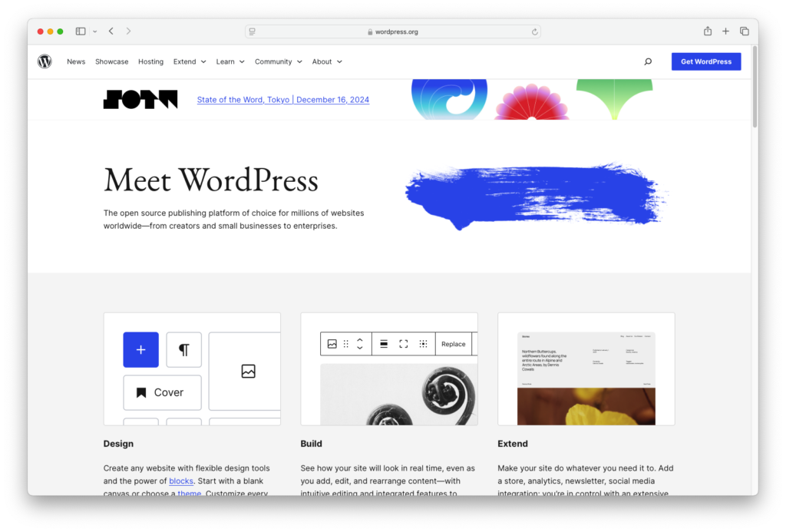Click the blue block inserter plus icon
The width and height of the screenshot is (786, 532).
click(140, 349)
